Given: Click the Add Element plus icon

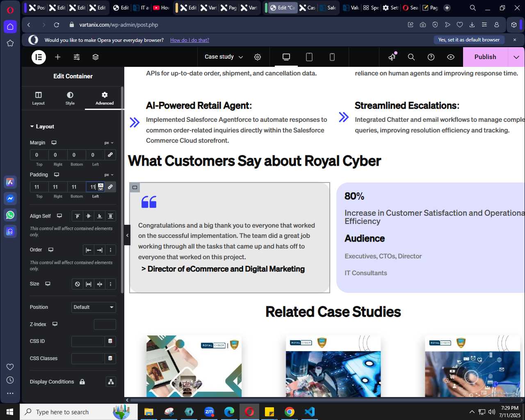Looking at the screenshot, I should (58, 57).
